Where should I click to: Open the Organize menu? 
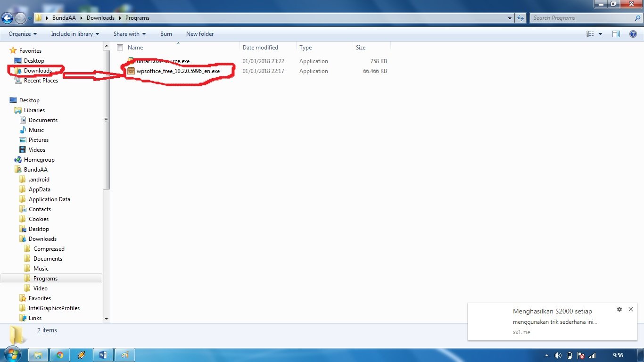coord(23,34)
